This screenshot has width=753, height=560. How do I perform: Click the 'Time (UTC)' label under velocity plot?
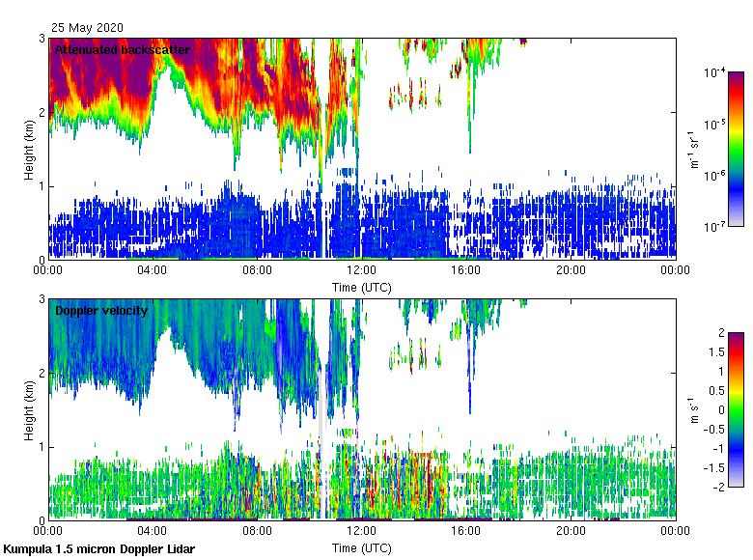pyautogui.click(x=362, y=548)
